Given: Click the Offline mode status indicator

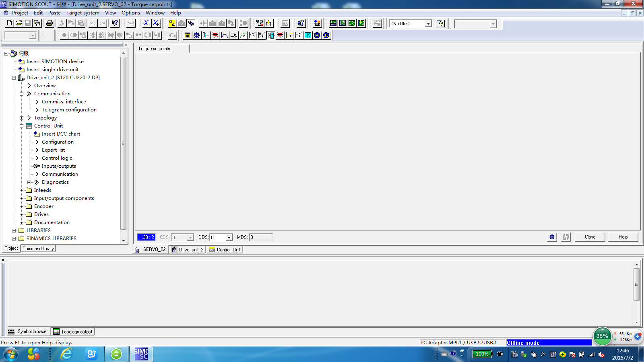Looking at the screenshot, I should 549,343.
